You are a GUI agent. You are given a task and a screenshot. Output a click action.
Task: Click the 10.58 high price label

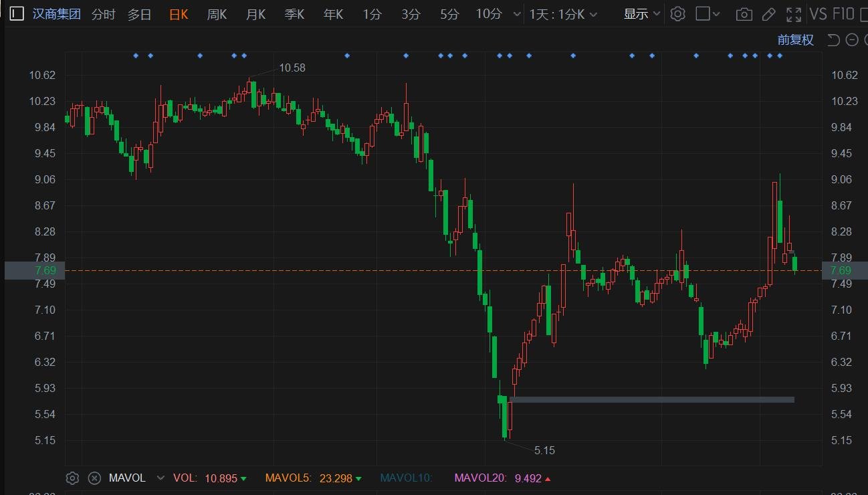(292, 68)
